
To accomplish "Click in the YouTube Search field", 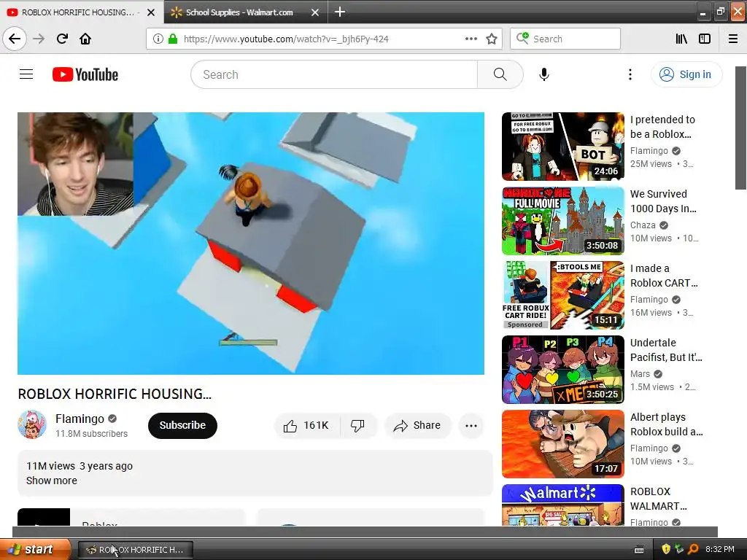I will 334,74.
